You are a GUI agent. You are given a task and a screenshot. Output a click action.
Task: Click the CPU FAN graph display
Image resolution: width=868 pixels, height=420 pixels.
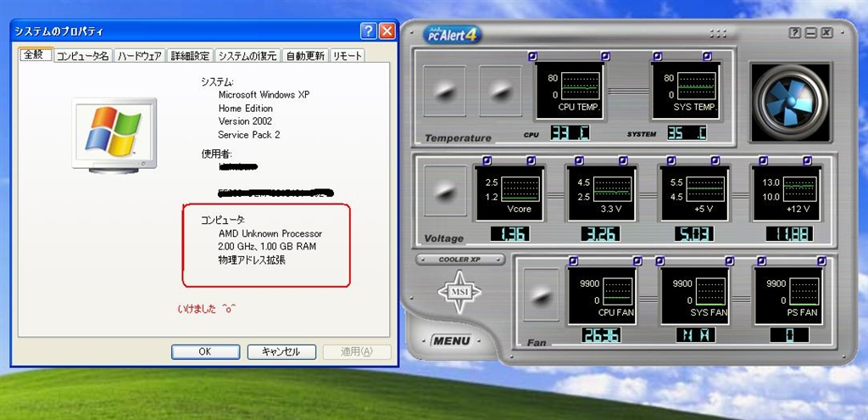coord(603,294)
